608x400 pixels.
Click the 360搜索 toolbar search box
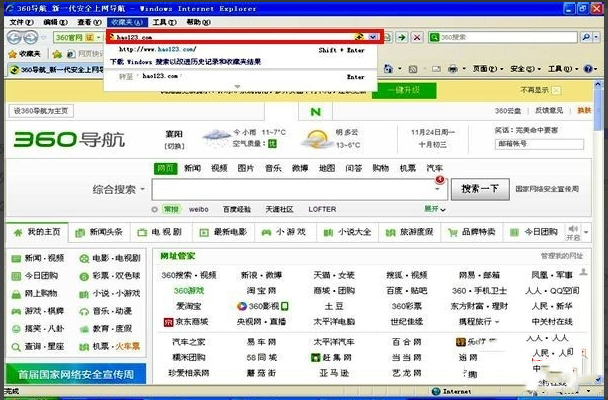[503, 37]
